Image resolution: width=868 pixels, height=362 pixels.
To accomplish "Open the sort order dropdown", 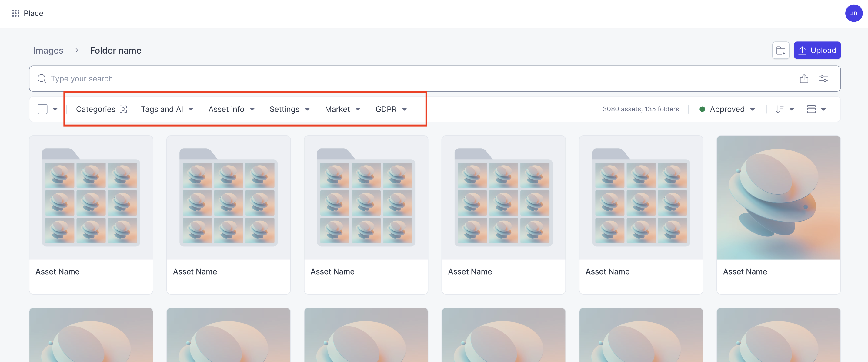I will click(x=785, y=109).
